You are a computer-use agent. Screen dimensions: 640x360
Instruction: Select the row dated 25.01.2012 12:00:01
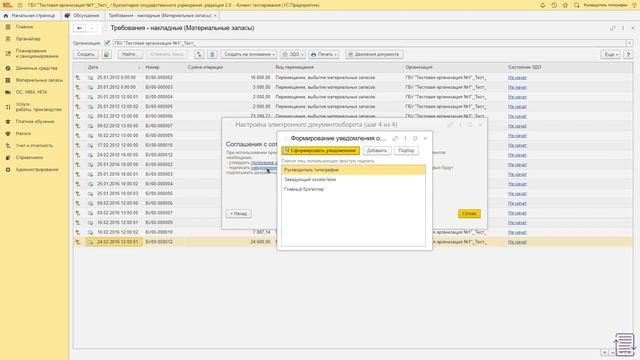pos(353,97)
